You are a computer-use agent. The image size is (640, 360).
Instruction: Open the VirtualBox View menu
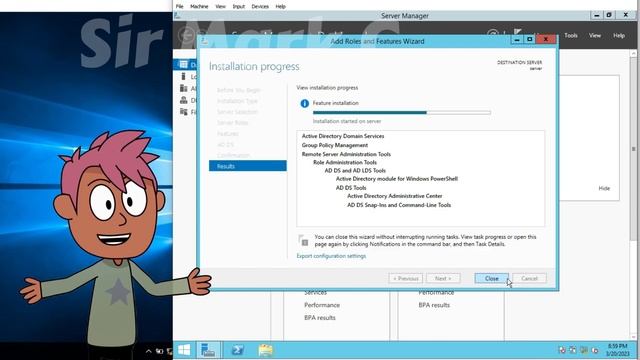[x=220, y=7]
